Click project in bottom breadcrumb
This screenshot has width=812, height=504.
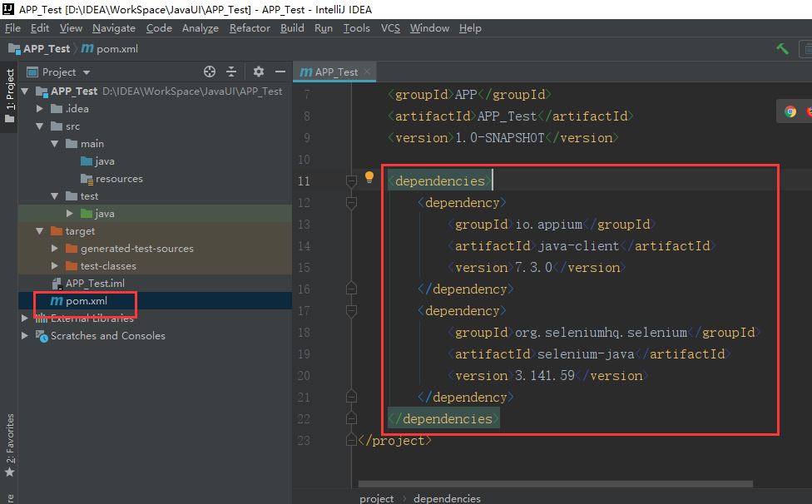(x=377, y=498)
